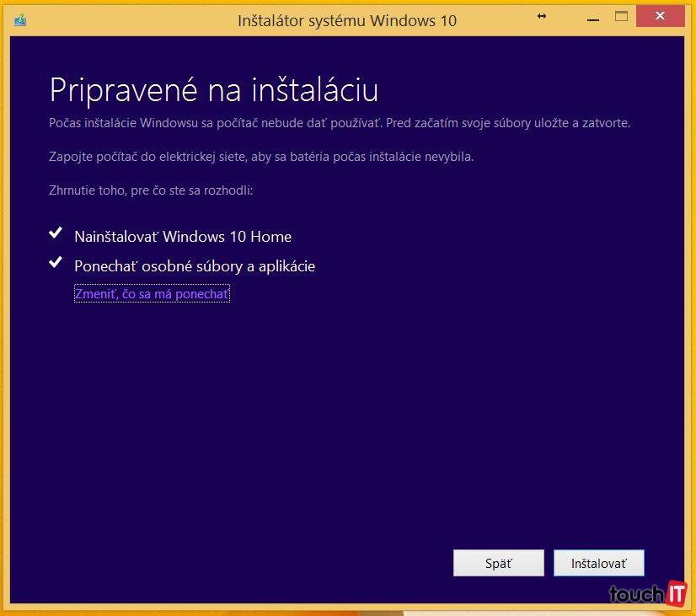Click the Zhrnutie toho summary line
The image size is (696, 616).
point(151,190)
